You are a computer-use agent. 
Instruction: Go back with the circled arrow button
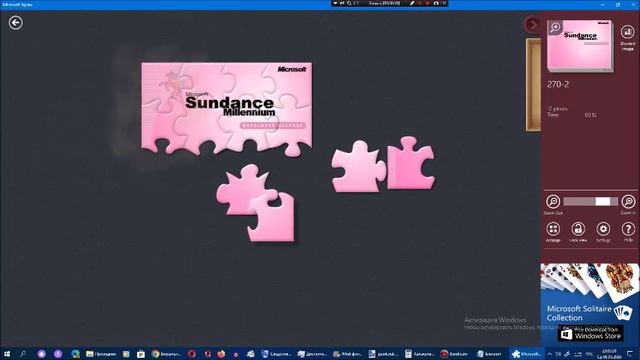(x=16, y=22)
